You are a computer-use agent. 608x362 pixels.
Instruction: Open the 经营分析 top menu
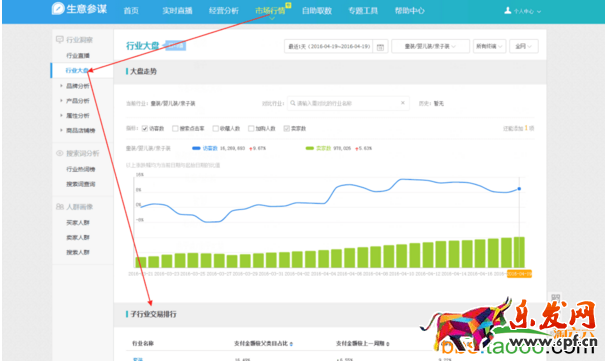(224, 10)
